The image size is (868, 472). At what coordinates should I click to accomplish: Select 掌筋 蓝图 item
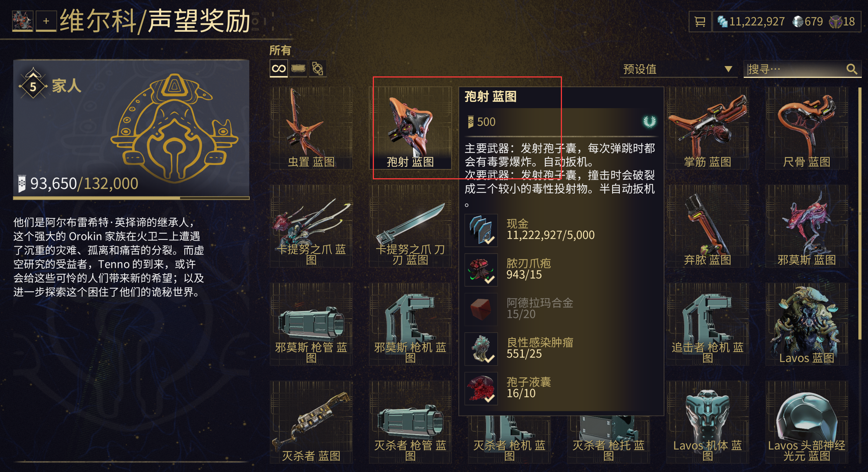pos(707,128)
